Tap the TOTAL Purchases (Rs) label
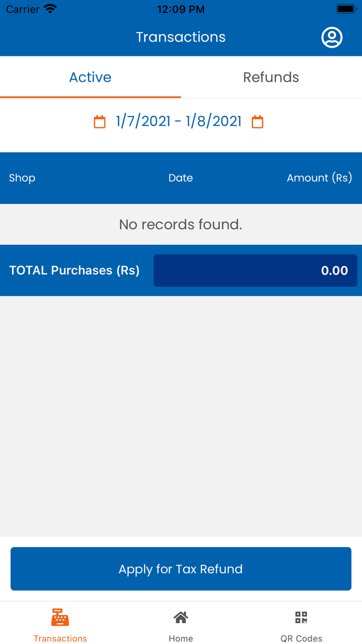The image size is (362, 644). [x=74, y=270]
